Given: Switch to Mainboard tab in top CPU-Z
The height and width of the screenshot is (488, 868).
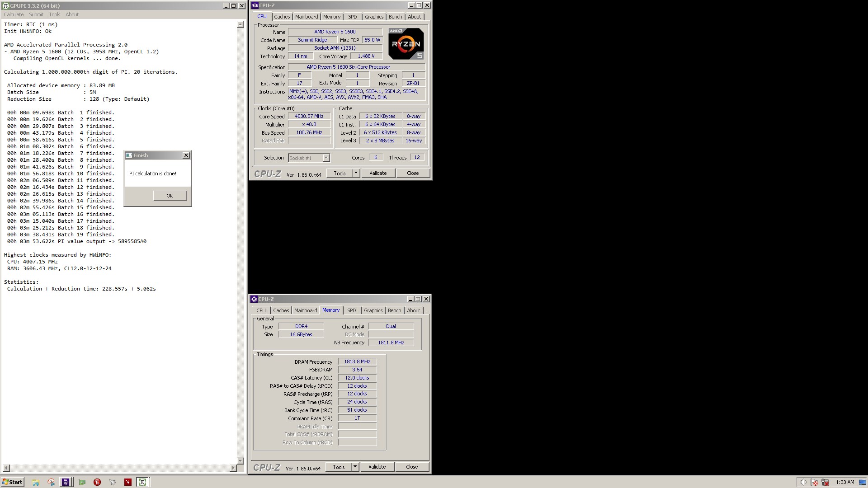Looking at the screenshot, I should pos(307,17).
